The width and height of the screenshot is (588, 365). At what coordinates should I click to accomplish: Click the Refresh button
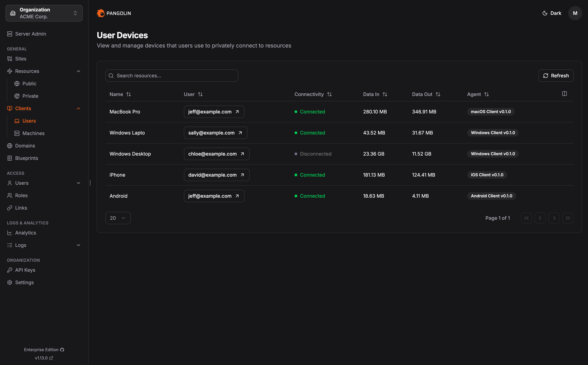click(x=556, y=75)
